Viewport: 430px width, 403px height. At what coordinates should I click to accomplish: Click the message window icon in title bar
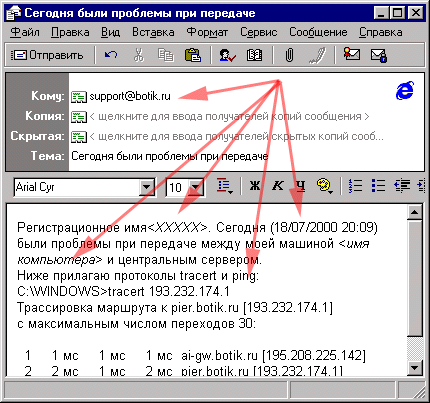coord(14,14)
